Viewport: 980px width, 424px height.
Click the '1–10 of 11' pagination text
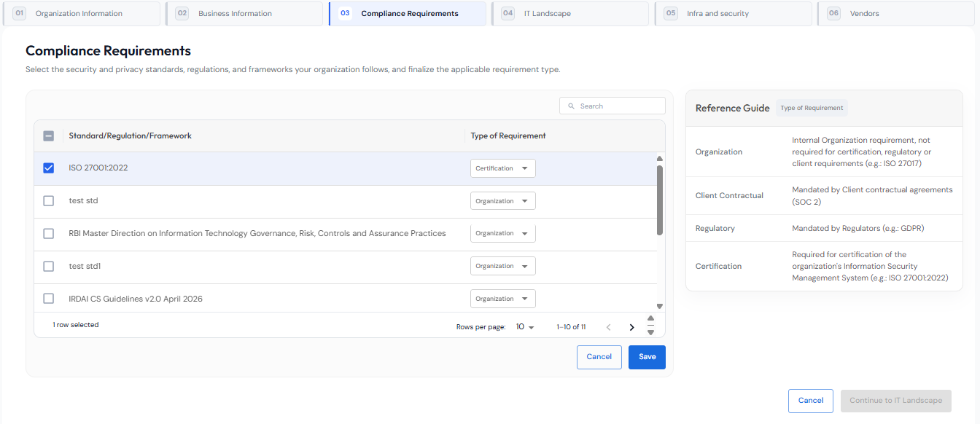pos(571,327)
